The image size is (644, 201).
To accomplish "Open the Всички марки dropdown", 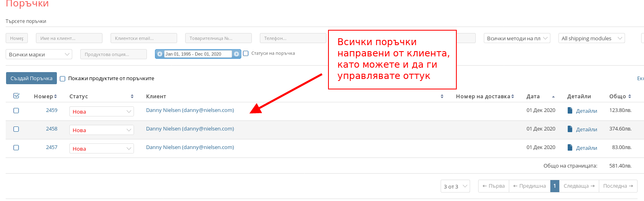I will pos(39,54).
